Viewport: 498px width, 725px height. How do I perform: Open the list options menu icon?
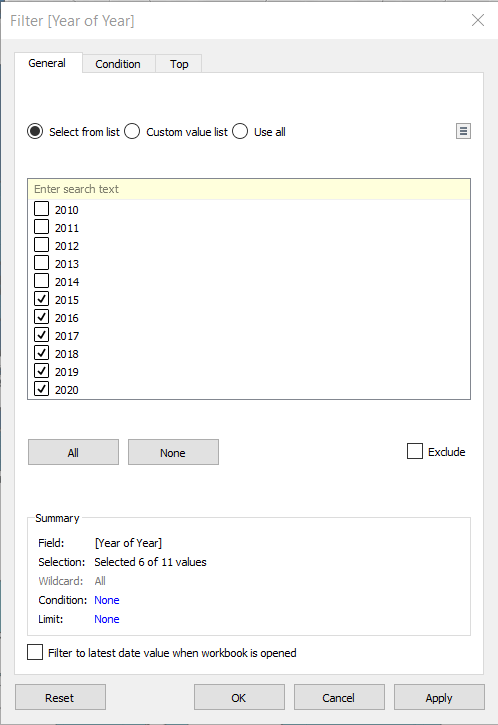pyautogui.click(x=463, y=131)
